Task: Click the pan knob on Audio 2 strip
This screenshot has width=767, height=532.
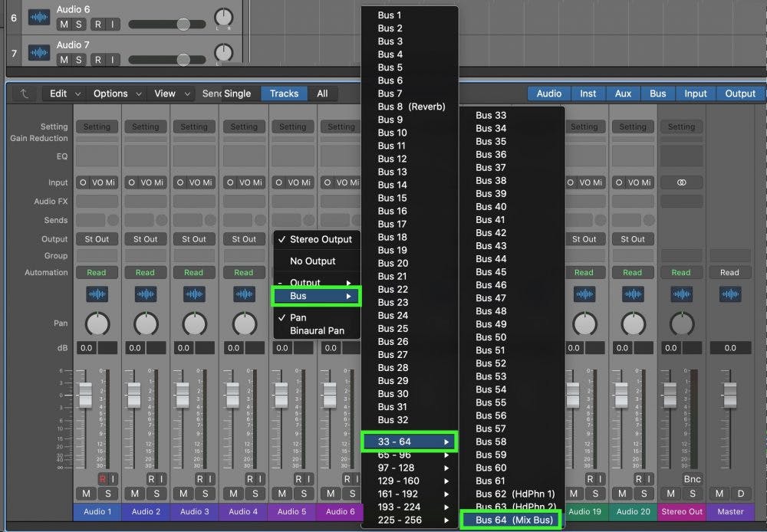Action: 146,324
